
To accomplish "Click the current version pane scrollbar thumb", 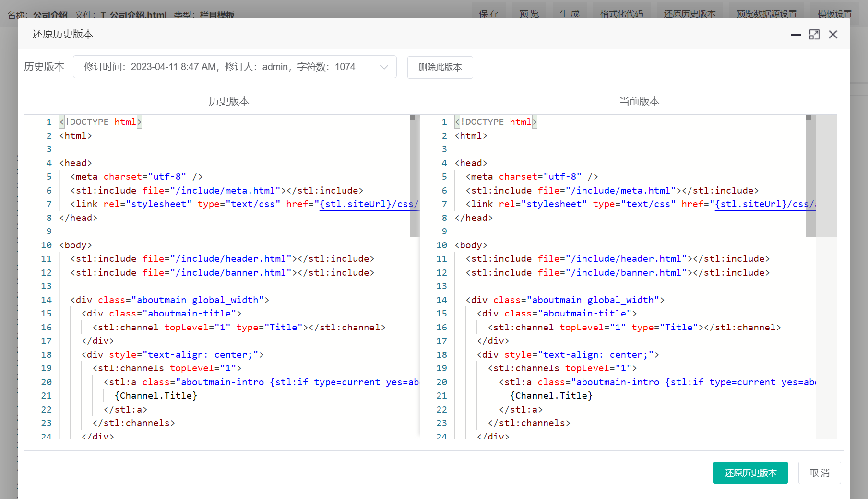I will point(810,178).
